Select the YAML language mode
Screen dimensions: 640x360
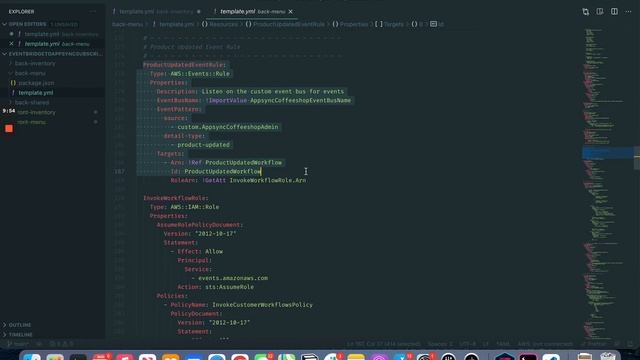(x=503, y=344)
